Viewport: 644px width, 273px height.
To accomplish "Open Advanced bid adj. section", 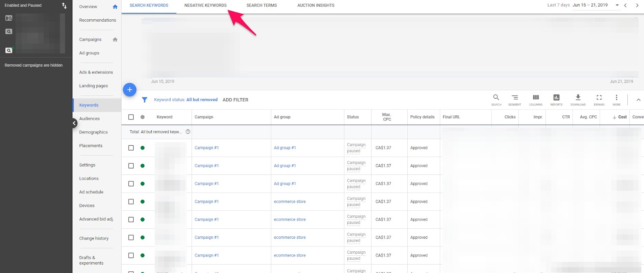I will (x=97, y=219).
